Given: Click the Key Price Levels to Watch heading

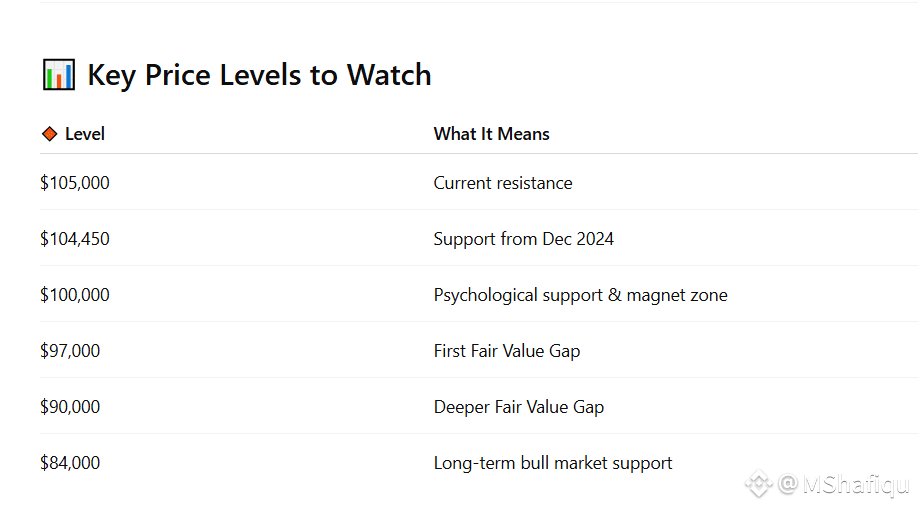Looking at the screenshot, I should click(x=259, y=75).
